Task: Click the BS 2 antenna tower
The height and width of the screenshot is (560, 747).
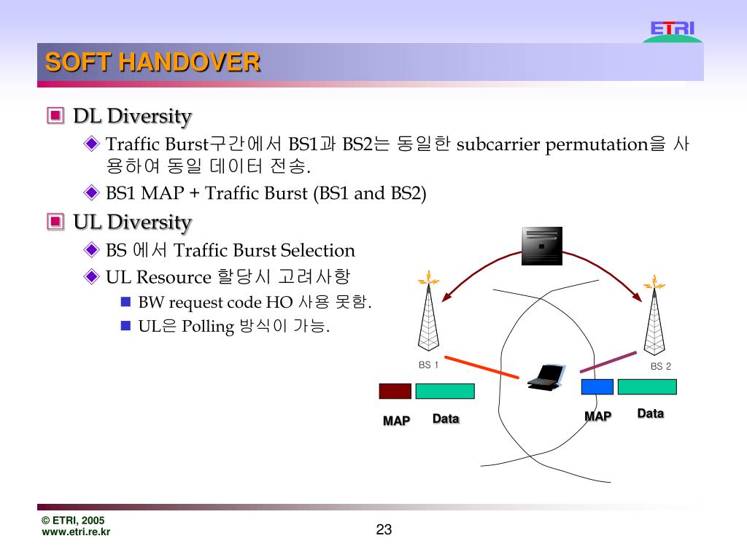Action: pos(654,315)
